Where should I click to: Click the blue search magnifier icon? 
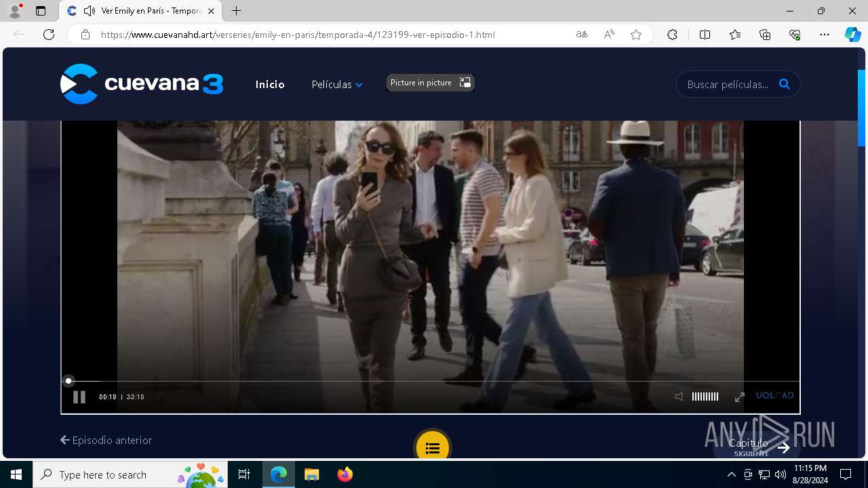(x=785, y=84)
